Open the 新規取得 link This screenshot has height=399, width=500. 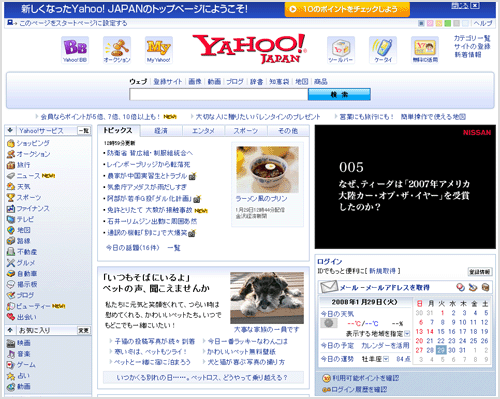tap(382, 271)
